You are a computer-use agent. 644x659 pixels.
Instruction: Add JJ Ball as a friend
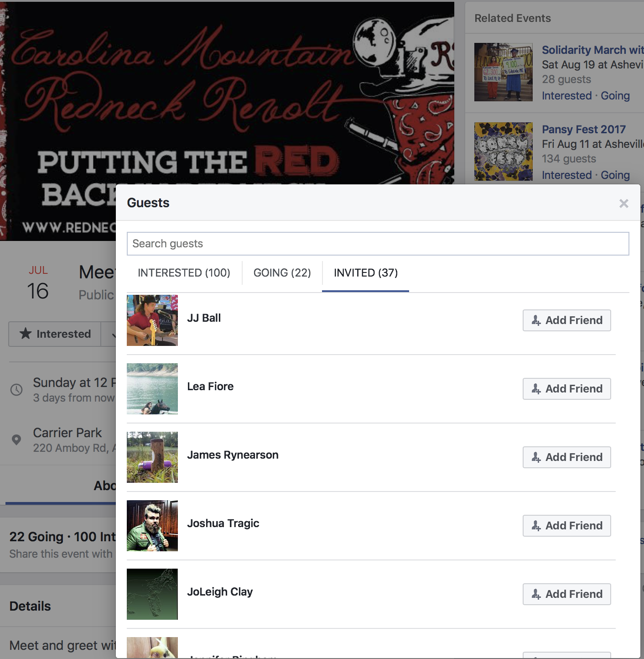(566, 320)
